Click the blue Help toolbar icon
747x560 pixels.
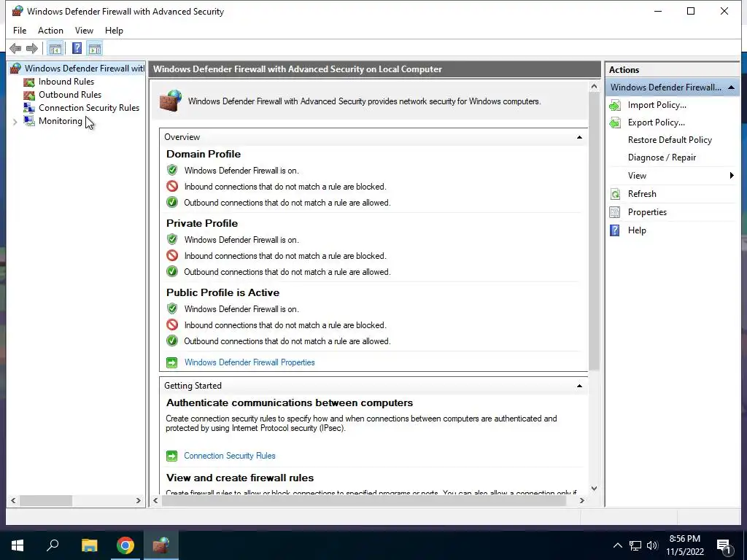point(77,48)
